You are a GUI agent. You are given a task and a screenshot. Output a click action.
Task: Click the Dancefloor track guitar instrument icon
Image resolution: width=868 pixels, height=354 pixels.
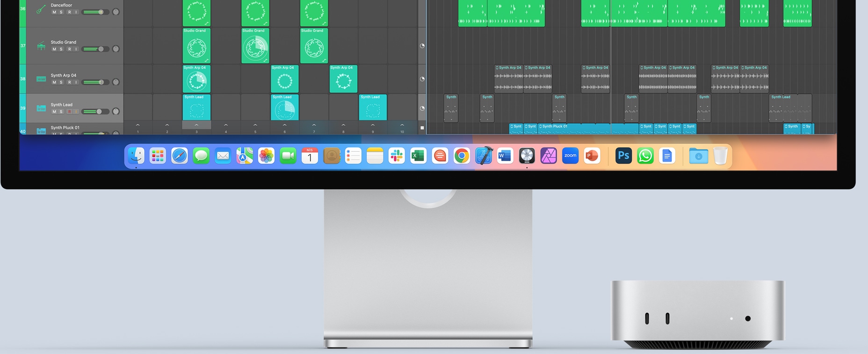point(41,9)
